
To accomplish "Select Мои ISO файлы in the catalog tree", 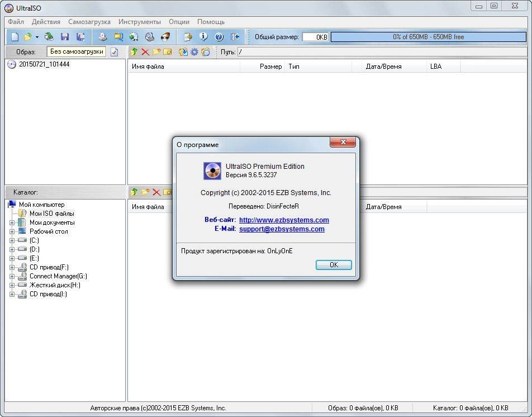I will point(51,214).
